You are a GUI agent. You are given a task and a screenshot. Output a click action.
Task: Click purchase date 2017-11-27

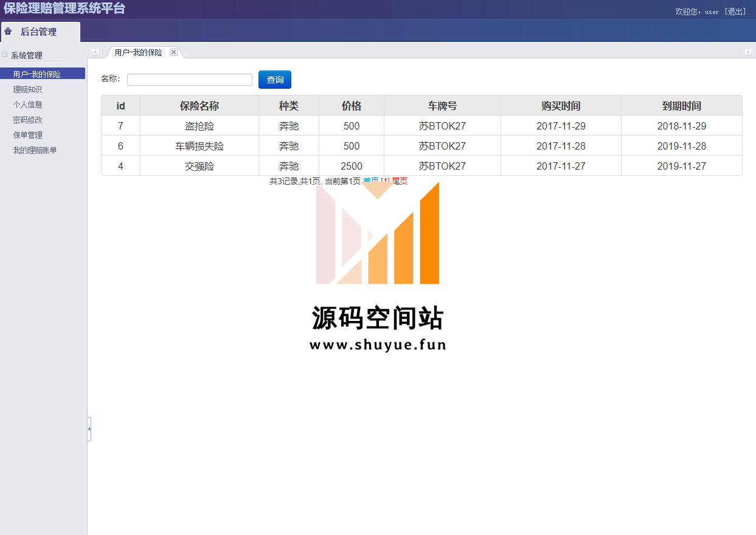pyautogui.click(x=561, y=166)
